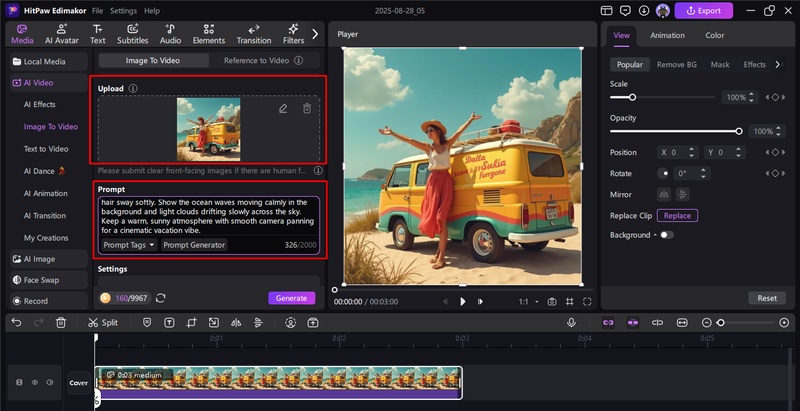Open AI Image section

coord(48,259)
